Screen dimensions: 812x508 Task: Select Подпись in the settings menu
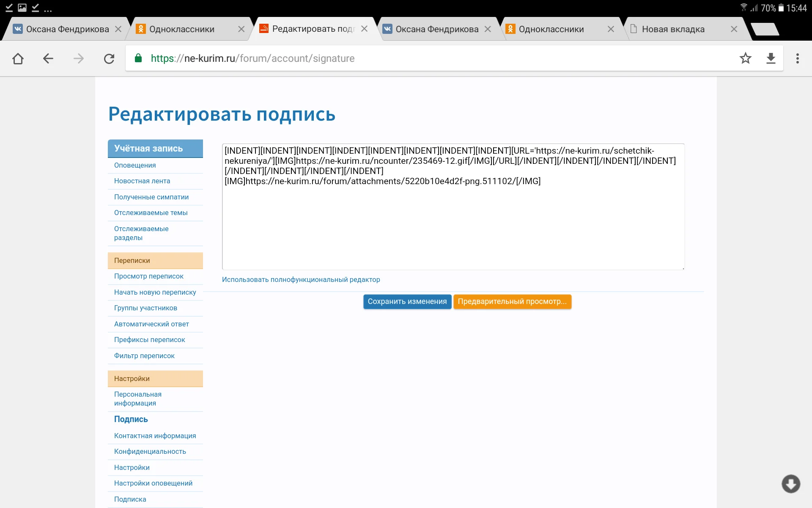(131, 419)
